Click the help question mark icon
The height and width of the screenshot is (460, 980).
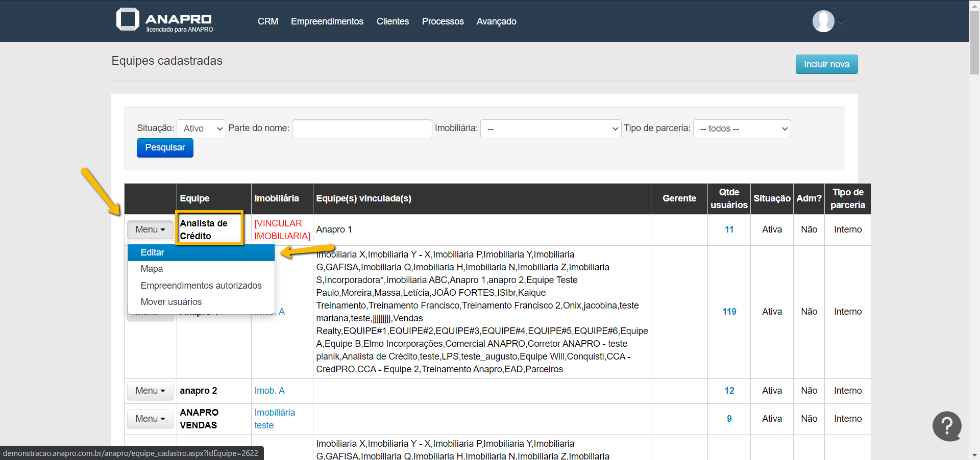[x=947, y=426]
